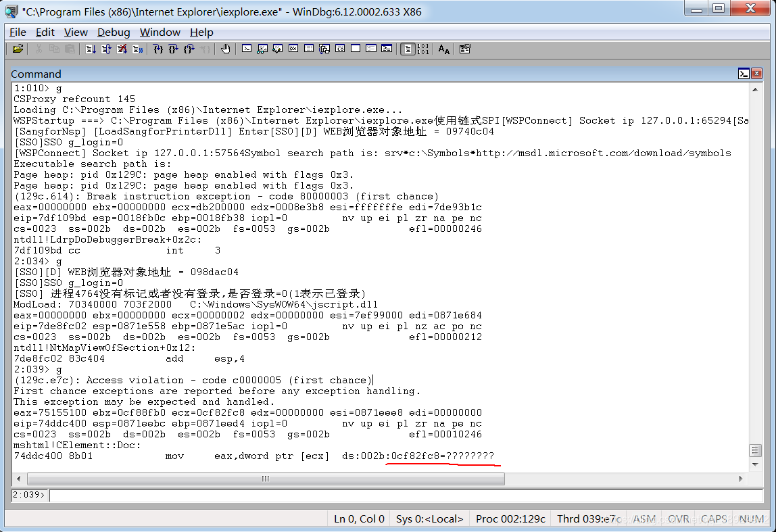Click 'Thrd 039:e7c' status entry
The width and height of the screenshot is (776, 532).
589,518
